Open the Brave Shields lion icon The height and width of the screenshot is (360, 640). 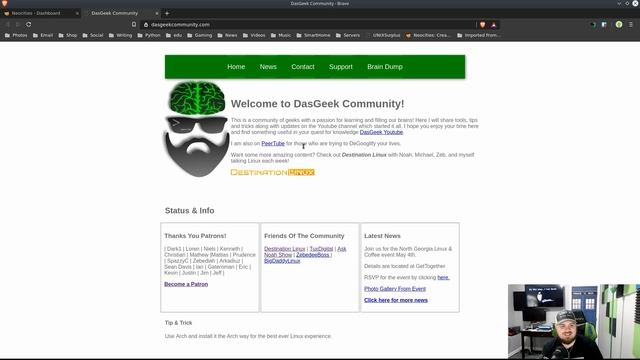(482, 24)
